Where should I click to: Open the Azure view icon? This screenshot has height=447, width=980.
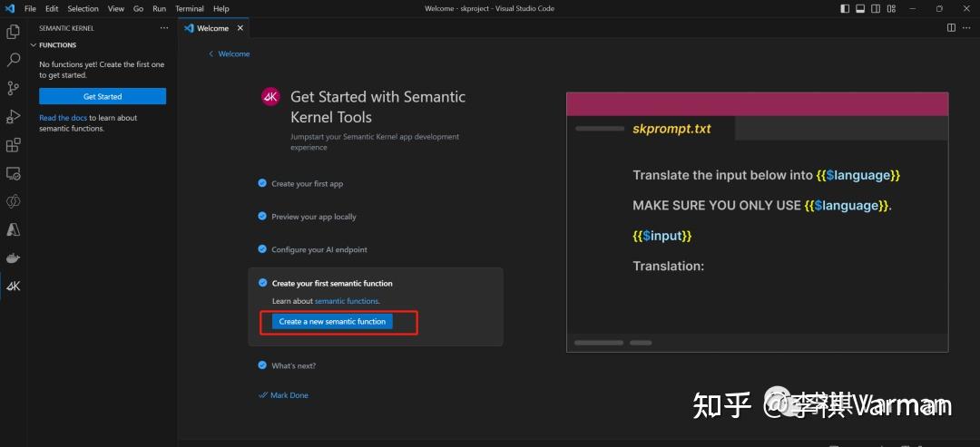pos(13,229)
